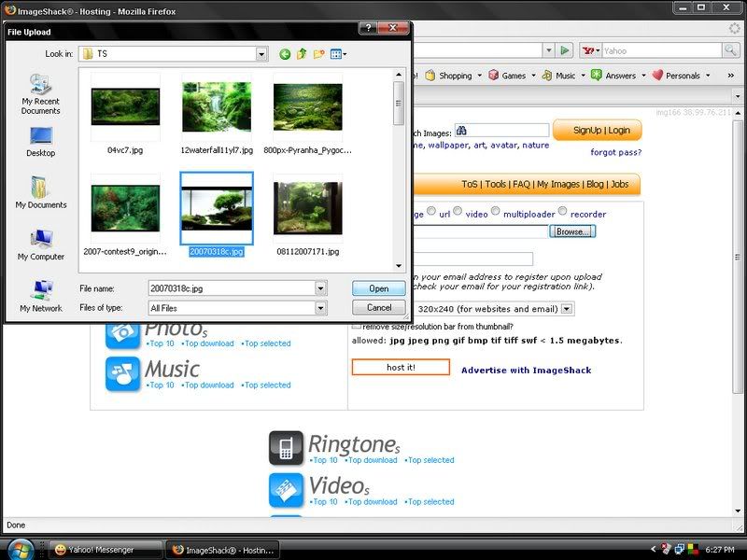Click the Browse... button on the page

click(x=572, y=231)
